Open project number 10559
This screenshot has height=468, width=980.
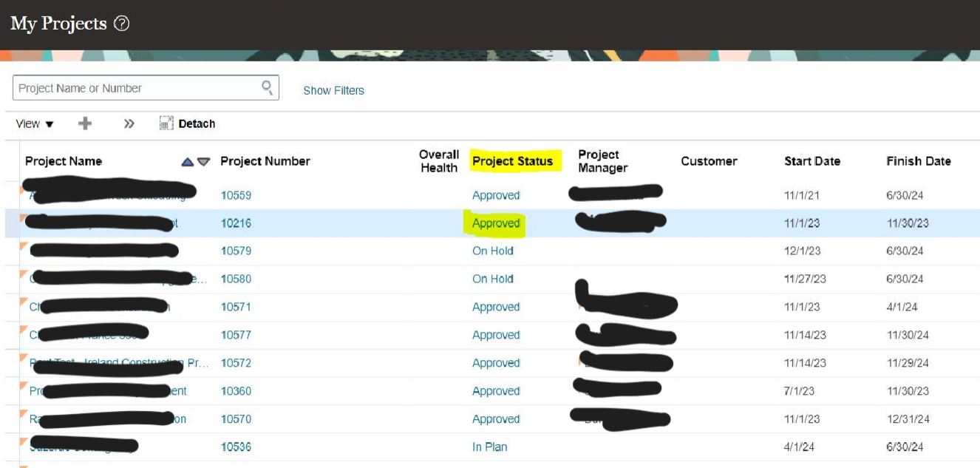(235, 194)
